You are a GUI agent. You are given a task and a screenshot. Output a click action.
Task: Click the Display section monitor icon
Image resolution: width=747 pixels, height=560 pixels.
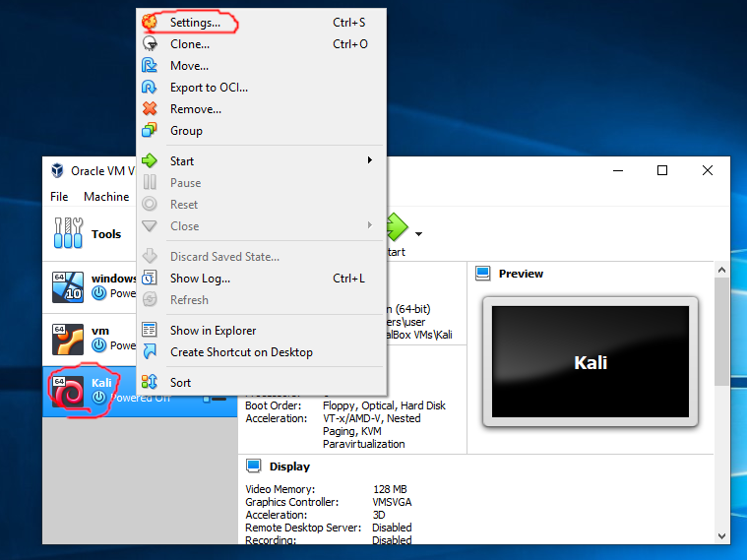click(254, 466)
